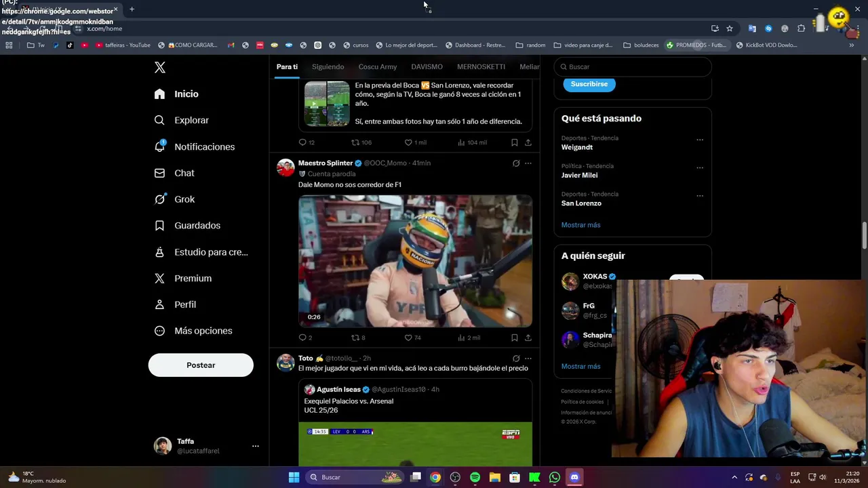Bookmark Maestro Splinter's post
Viewport: 868px width, 488px height.
(x=514, y=338)
